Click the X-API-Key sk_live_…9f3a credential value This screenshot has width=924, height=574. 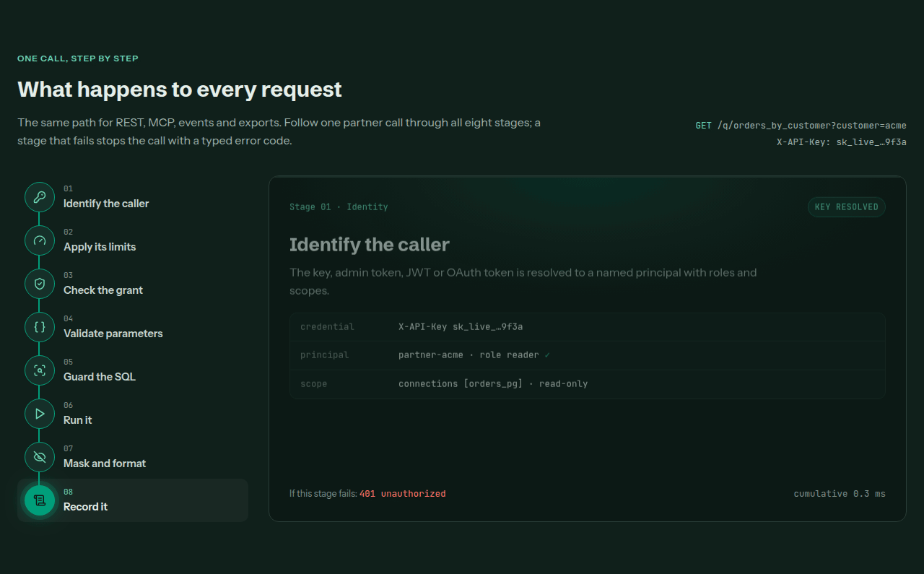pyautogui.click(x=461, y=327)
